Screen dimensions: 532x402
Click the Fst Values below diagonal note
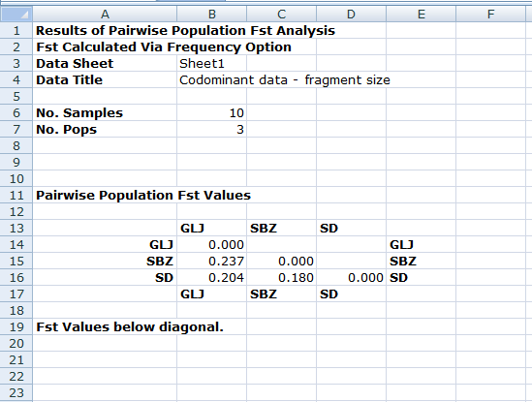click(130, 327)
